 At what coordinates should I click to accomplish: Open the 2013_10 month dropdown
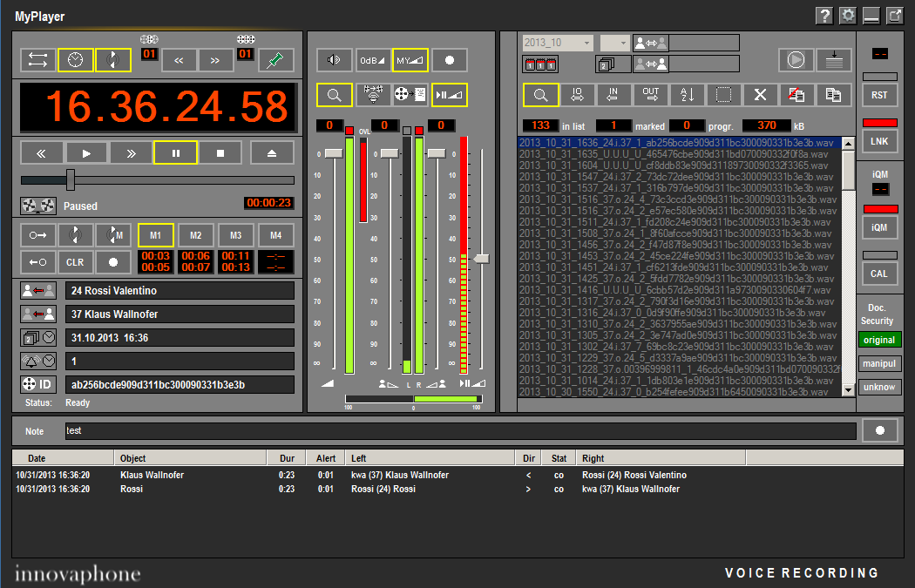(x=558, y=43)
